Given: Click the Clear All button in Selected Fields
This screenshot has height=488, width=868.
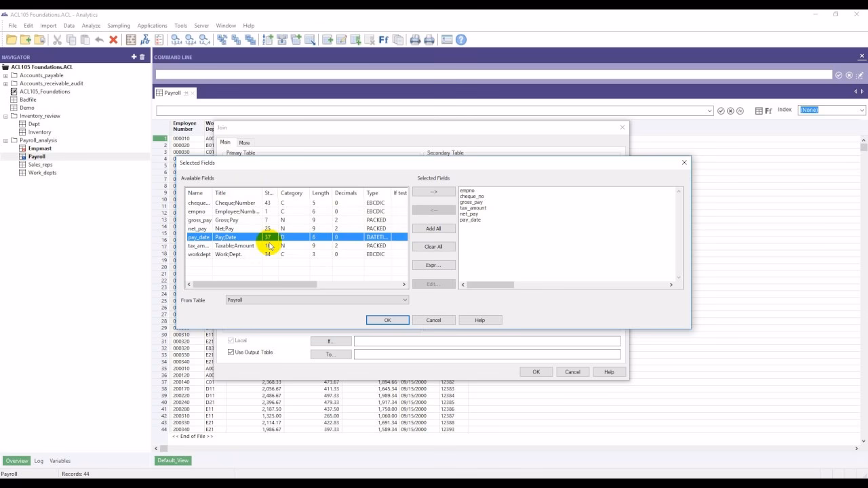Looking at the screenshot, I should point(433,246).
